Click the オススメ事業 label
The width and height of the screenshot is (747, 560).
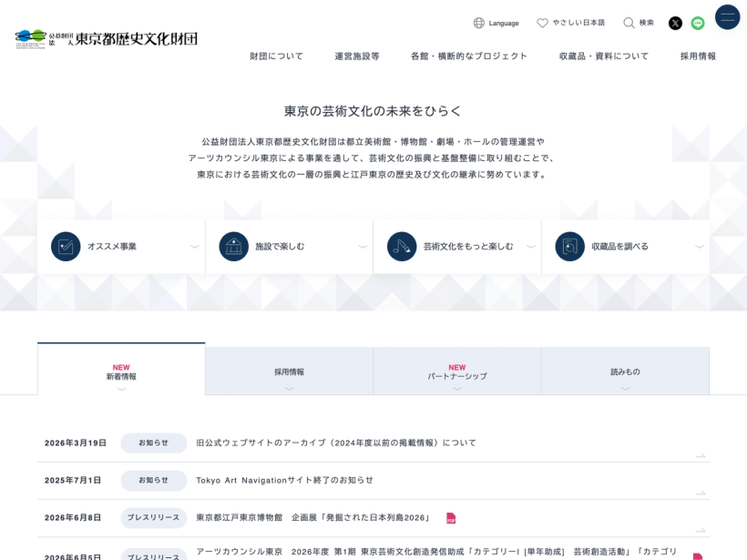tap(112, 246)
